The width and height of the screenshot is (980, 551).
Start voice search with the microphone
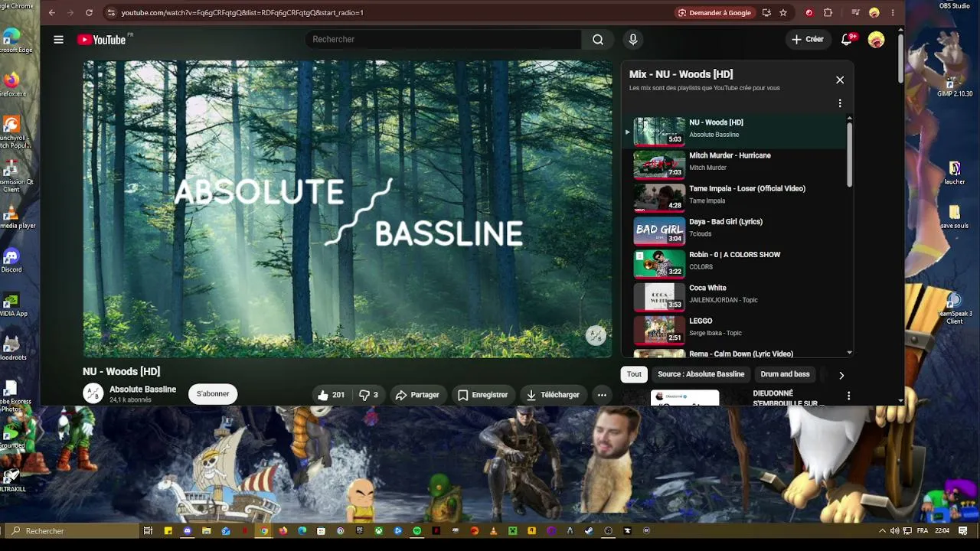[x=632, y=40]
